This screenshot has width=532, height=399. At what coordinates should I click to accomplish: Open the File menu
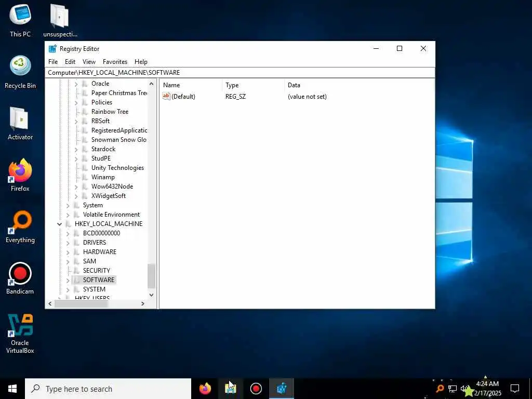[53, 62]
